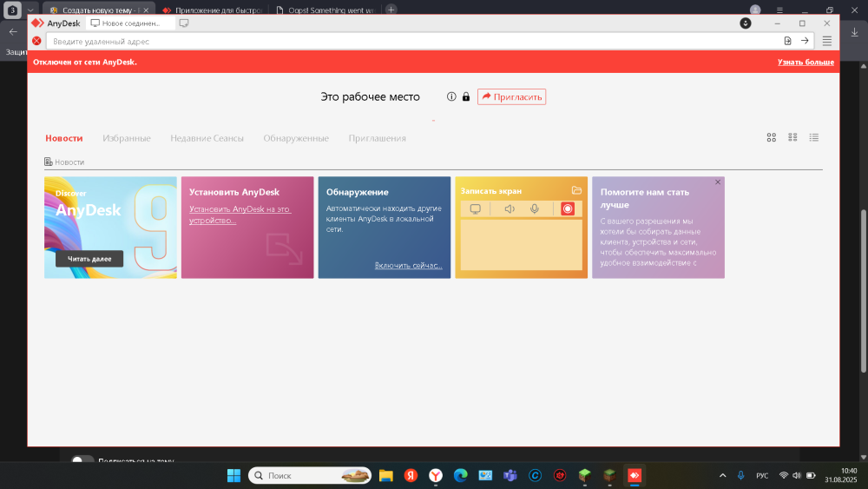The height and width of the screenshot is (489, 868).
Task: Click the browser vertical scrollbar
Action: point(864,291)
